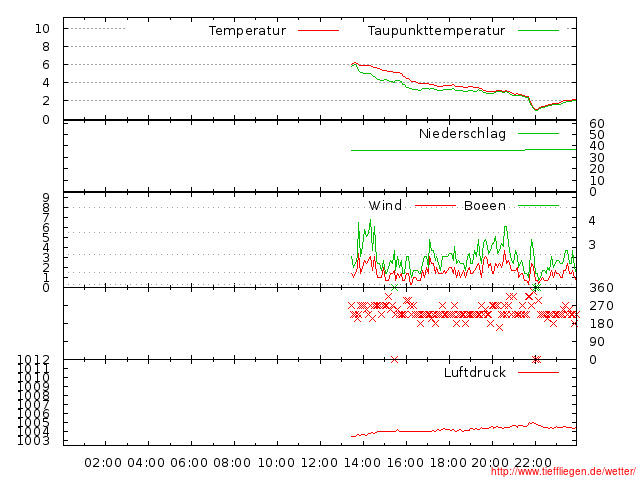Click the 10:00 time axis label
The width and height of the screenshot is (640, 480).
point(276,463)
